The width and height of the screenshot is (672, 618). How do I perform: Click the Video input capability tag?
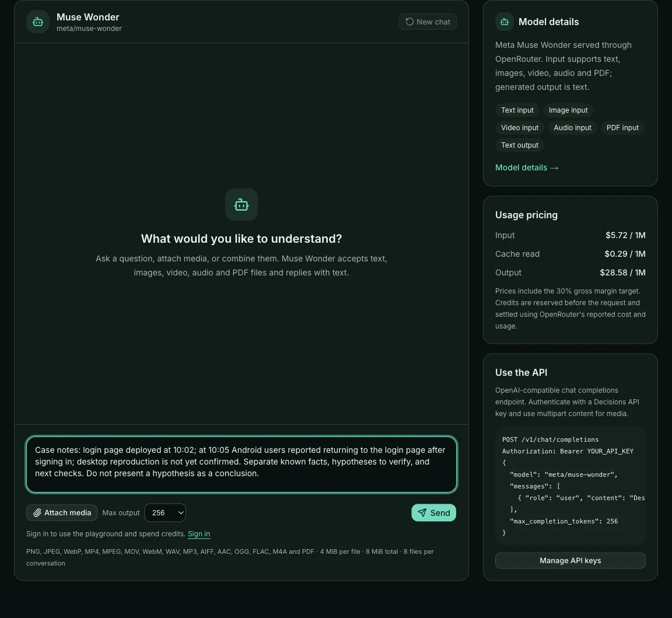[520, 128]
